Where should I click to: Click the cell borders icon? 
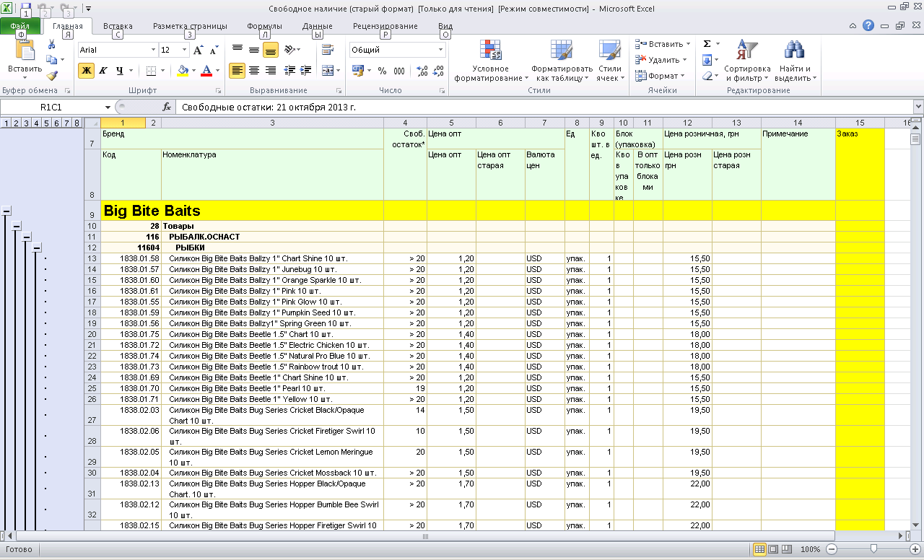tap(151, 71)
